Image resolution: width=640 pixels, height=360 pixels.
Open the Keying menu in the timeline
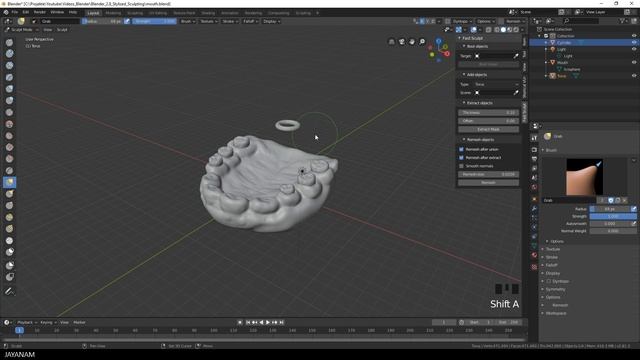tap(48, 322)
